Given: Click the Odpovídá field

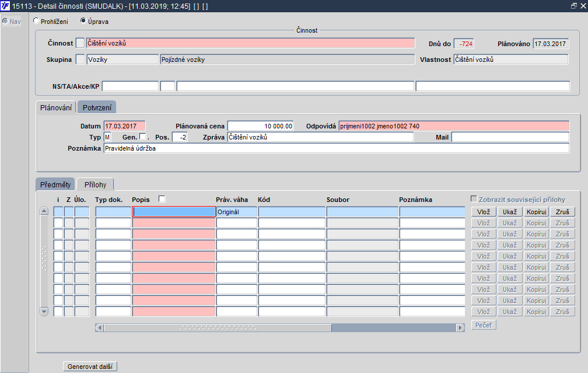Looking at the screenshot, I should tap(454, 126).
